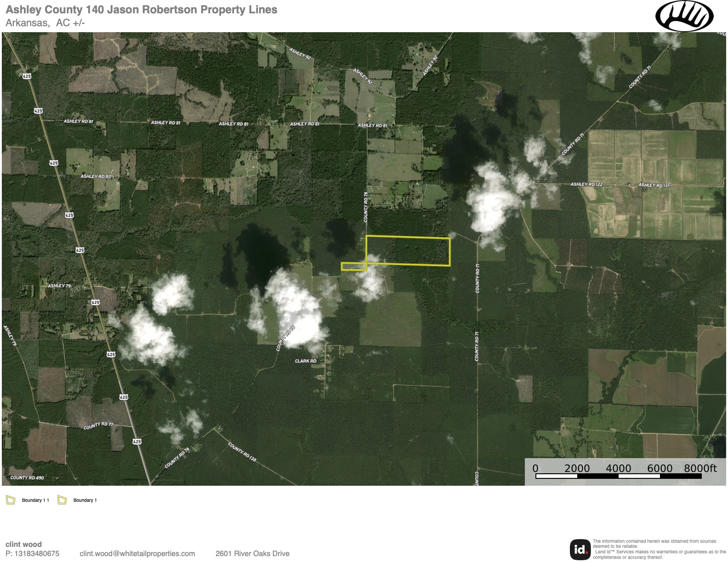
Task: Select the Boundary 1 legend polygon icon
Action: click(x=62, y=500)
